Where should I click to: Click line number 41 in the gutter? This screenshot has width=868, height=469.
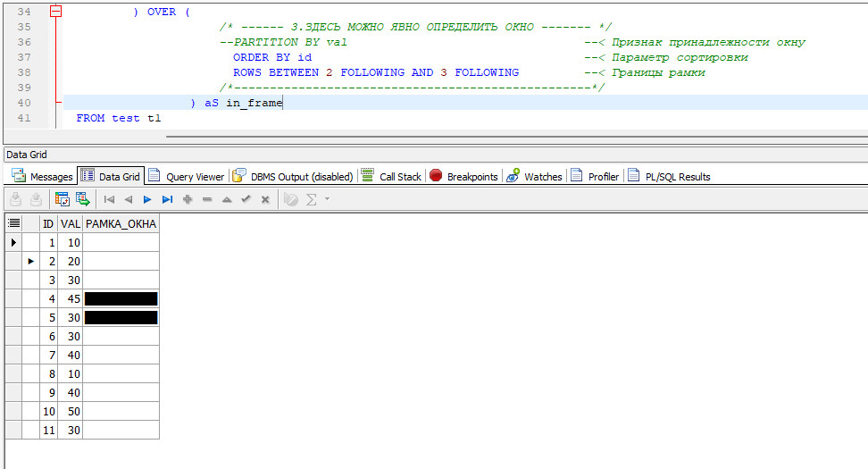24,118
